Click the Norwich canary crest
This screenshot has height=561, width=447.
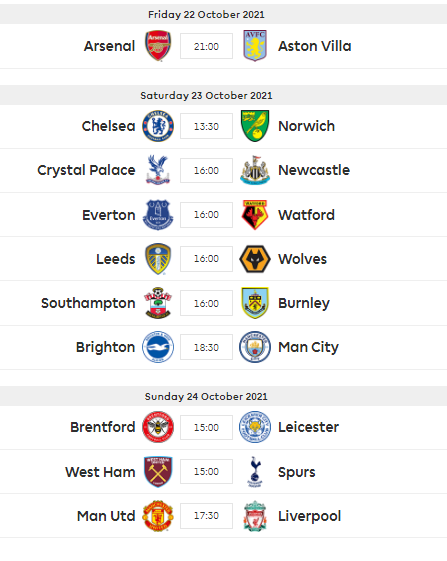[x=255, y=126]
